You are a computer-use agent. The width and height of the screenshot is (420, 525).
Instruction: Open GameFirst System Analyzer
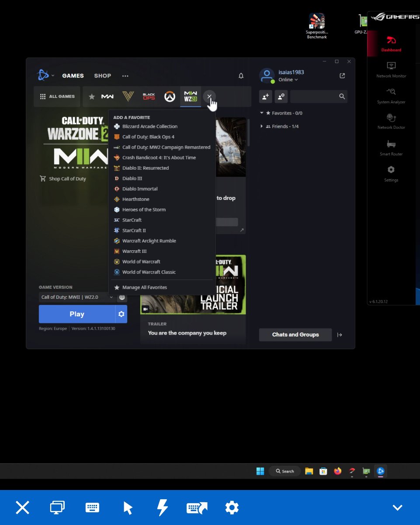(391, 96)
